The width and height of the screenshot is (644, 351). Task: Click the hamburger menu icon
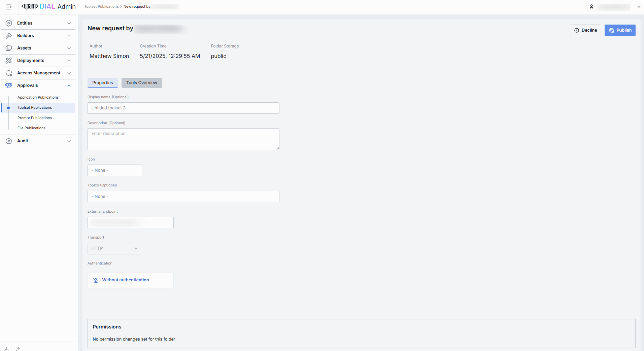click(9, 7)
